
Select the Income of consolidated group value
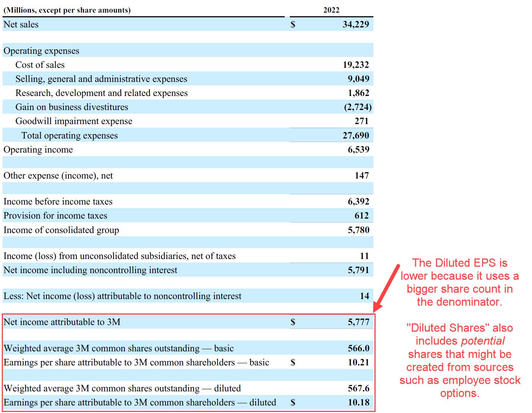(358, 230)
